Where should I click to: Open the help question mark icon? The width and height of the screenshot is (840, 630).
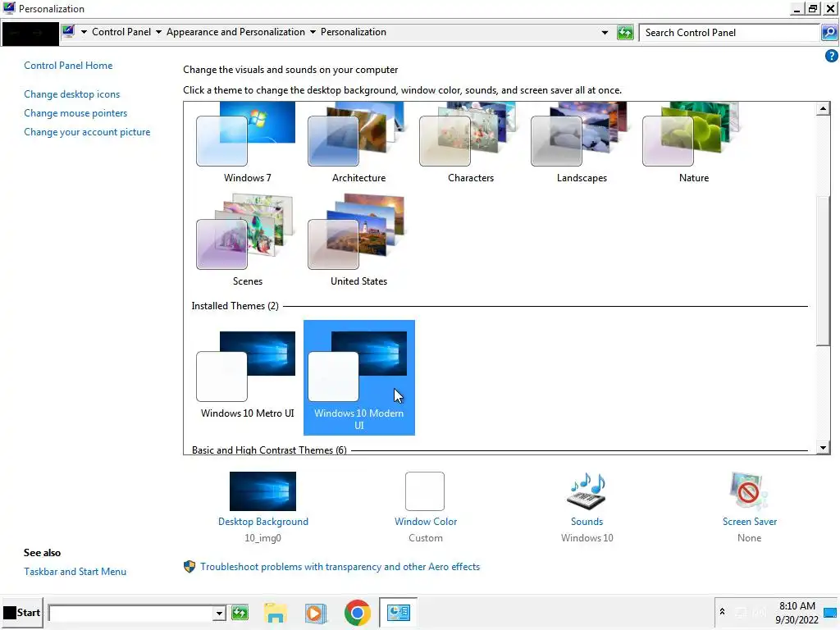(831, 56)
